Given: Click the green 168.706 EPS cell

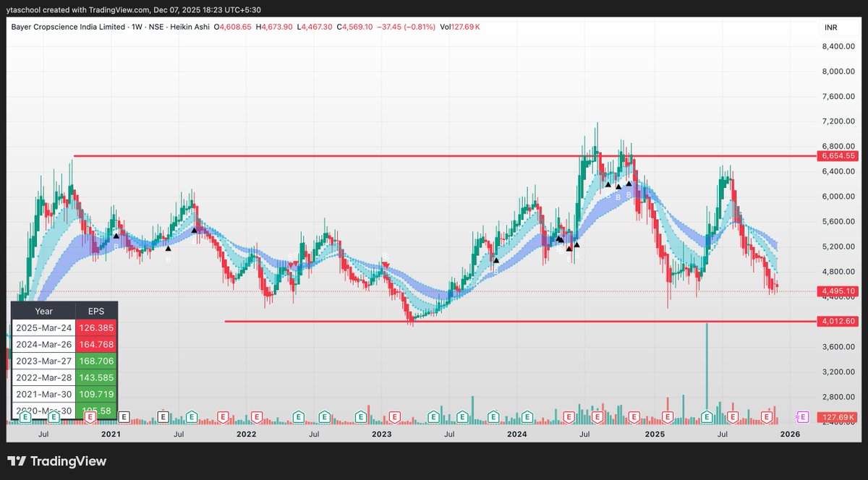Looking at the screenshot, I should pos(96,360).
